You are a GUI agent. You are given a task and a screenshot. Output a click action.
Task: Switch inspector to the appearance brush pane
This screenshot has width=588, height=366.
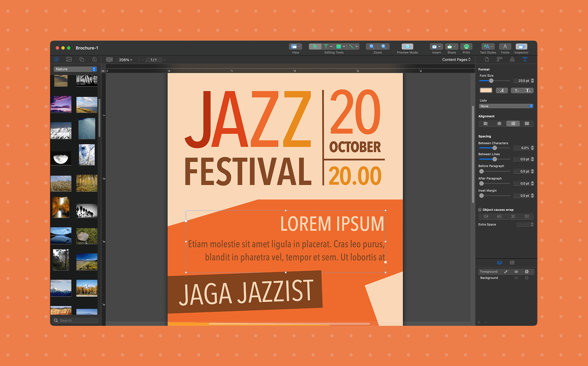click(x=512, y=59)
